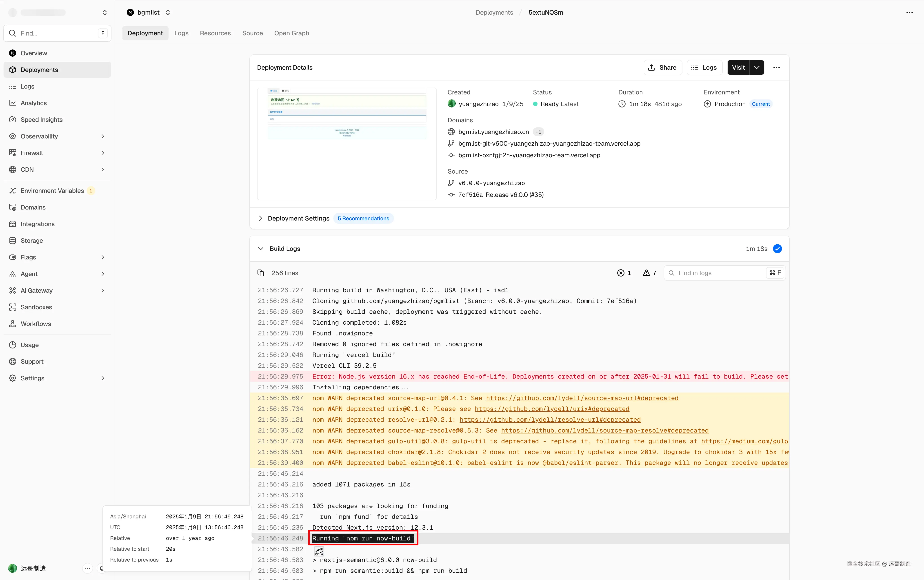Screen dimensions: 924x580
Task: Open Integrations page
Action: pyautogui.click(x=57, y=224)
